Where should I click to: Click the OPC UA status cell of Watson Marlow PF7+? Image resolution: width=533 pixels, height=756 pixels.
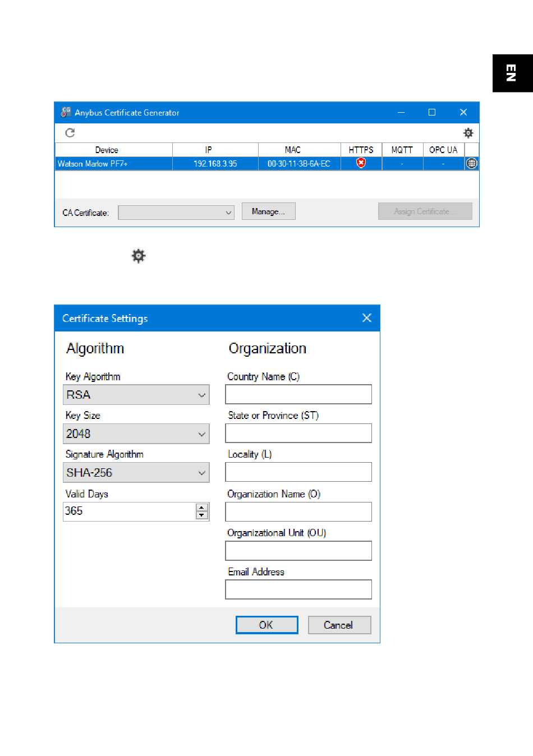click(x=443, y=164)
